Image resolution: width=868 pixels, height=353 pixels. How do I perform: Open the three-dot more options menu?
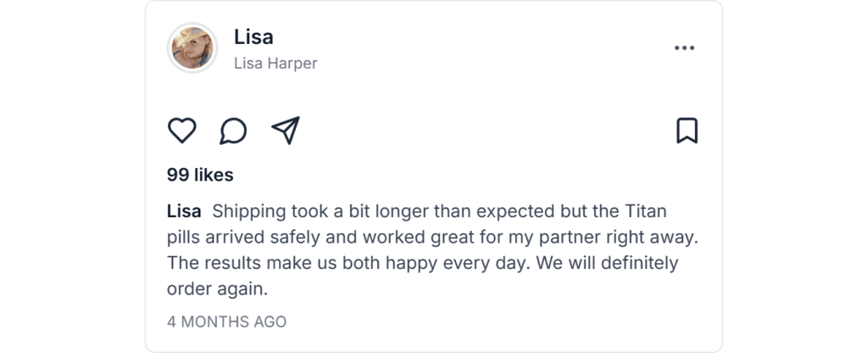click(684, 48)
